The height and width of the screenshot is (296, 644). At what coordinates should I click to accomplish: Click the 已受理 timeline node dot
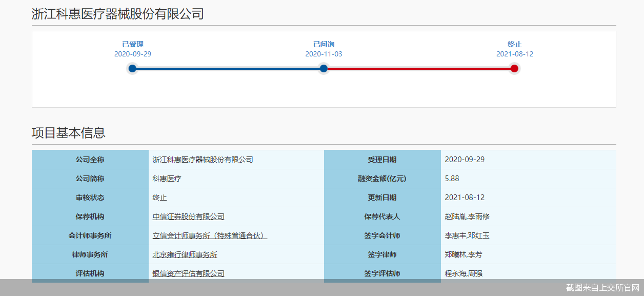pos(132,68)
